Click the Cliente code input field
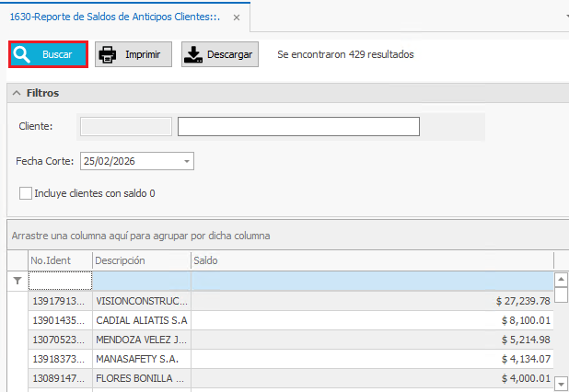569x392 pixels. (126, 126)
